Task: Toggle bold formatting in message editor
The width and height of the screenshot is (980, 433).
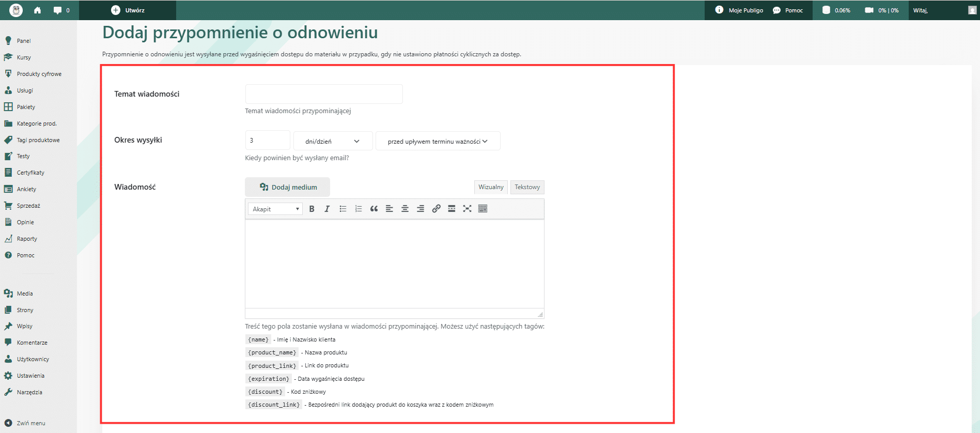Action: (x=312, y=209)
